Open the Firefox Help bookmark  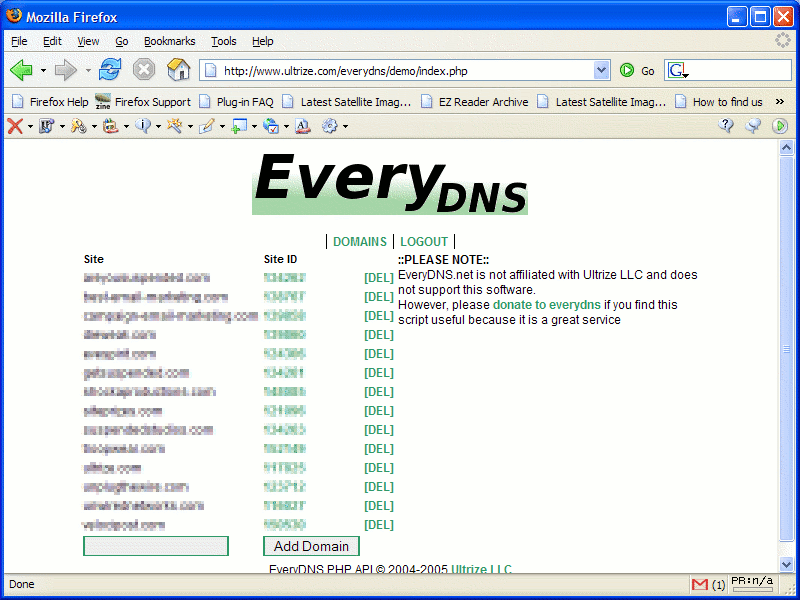50,102
